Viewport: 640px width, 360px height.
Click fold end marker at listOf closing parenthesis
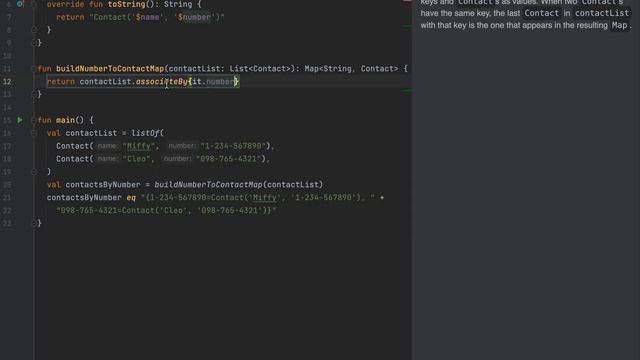[x=34, y=172]
